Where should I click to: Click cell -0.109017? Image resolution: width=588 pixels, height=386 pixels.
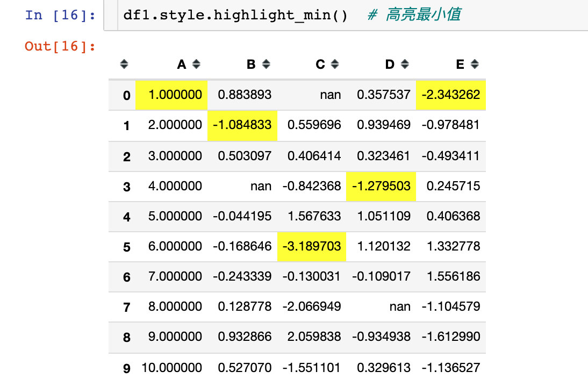[x=381, y=277]
